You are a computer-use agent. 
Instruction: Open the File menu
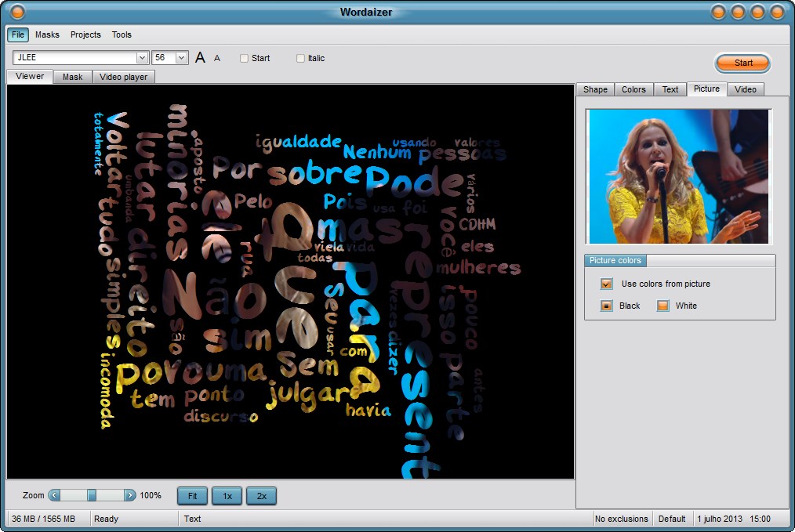[x=18, y=34]
